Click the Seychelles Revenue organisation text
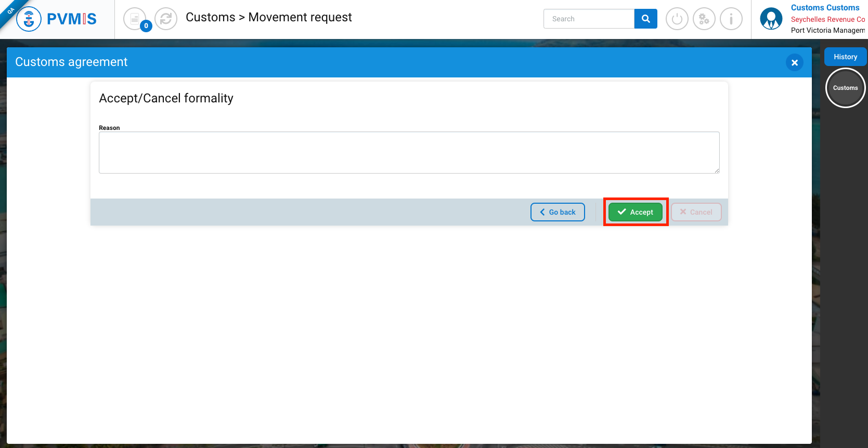 pyautogui.click(x=827, y=19)
